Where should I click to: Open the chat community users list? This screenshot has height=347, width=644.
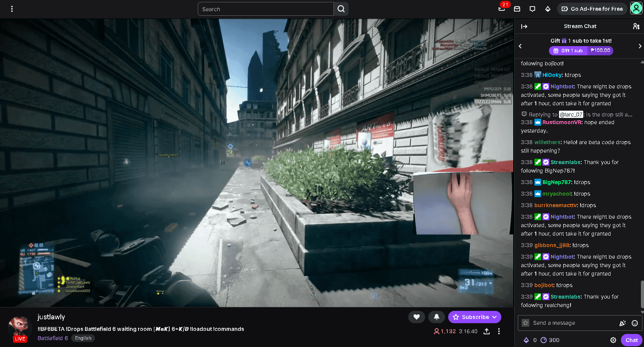636,27
